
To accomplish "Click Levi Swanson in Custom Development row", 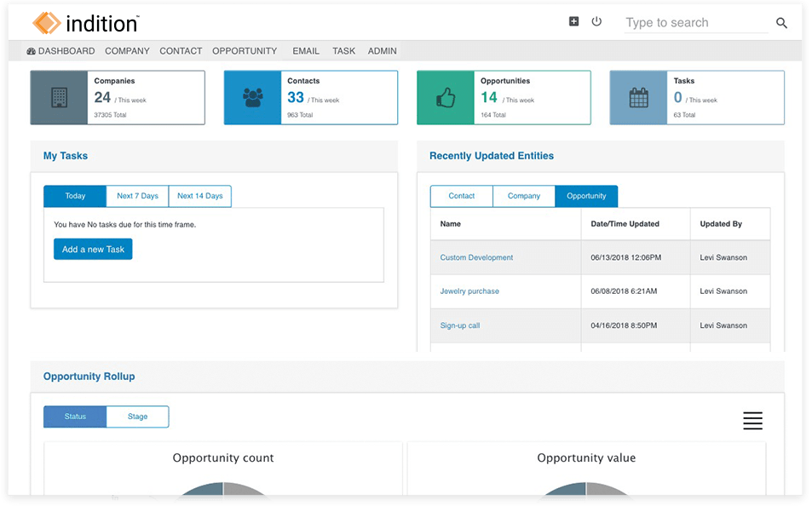I will click(x=723, y=257).
